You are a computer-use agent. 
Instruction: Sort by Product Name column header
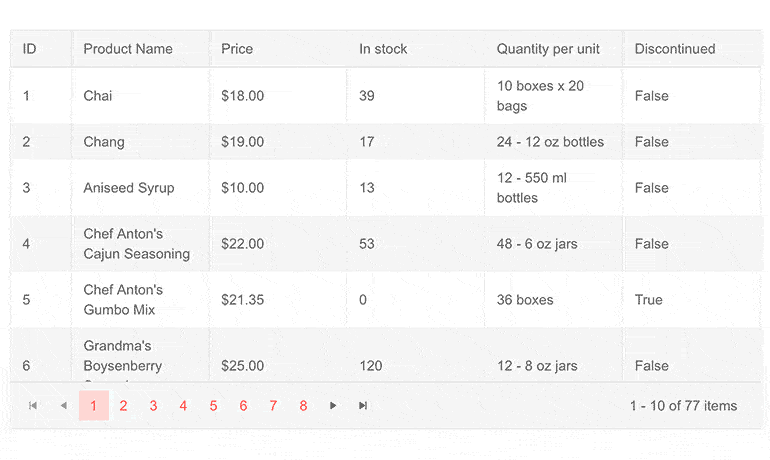click(128, 49)
